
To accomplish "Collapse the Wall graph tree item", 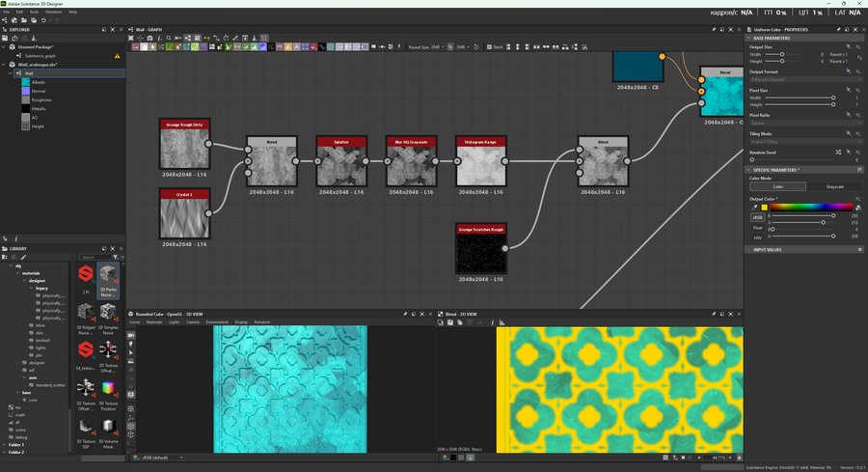I will click(11, 73).
